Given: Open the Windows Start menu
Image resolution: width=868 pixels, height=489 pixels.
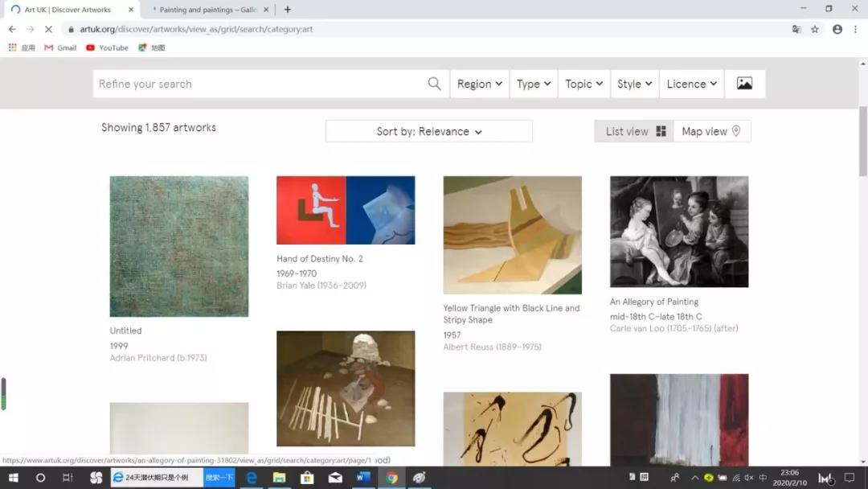Looking at the screenshot, I should (x=13, y=478).
